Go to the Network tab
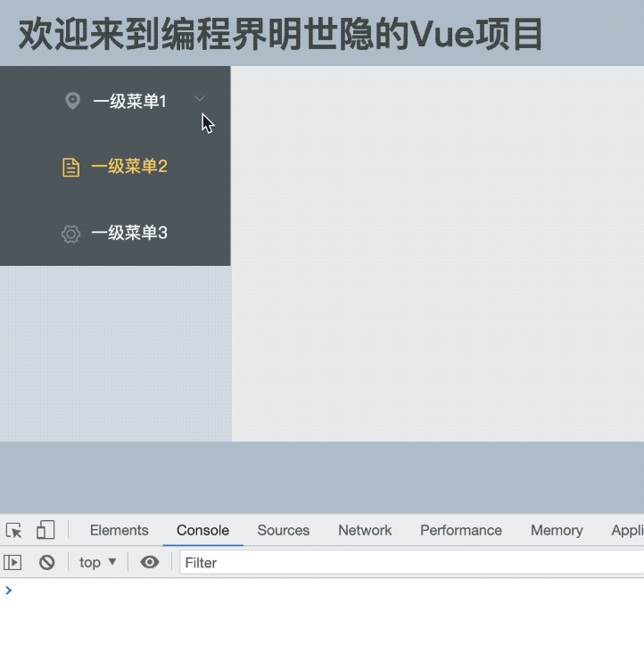This screenshot has height=670, width=644. pyautogui.click(x=365, y=530)
